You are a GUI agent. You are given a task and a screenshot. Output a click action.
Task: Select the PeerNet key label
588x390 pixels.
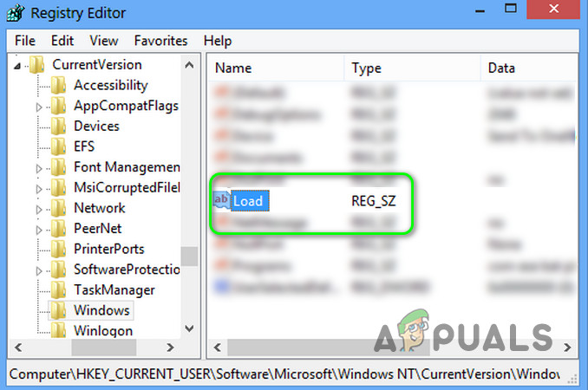pyautogui.click(x=97, y=228)
